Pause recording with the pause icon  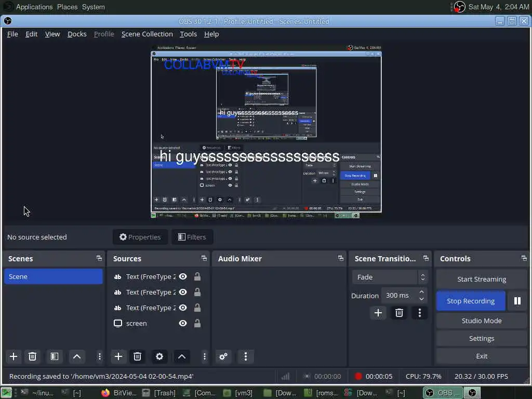[x=517, y=301]
